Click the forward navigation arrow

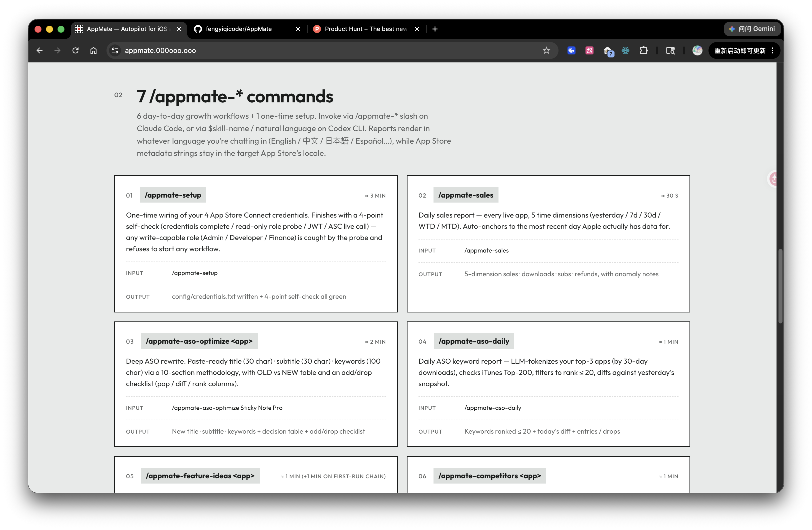57,50
